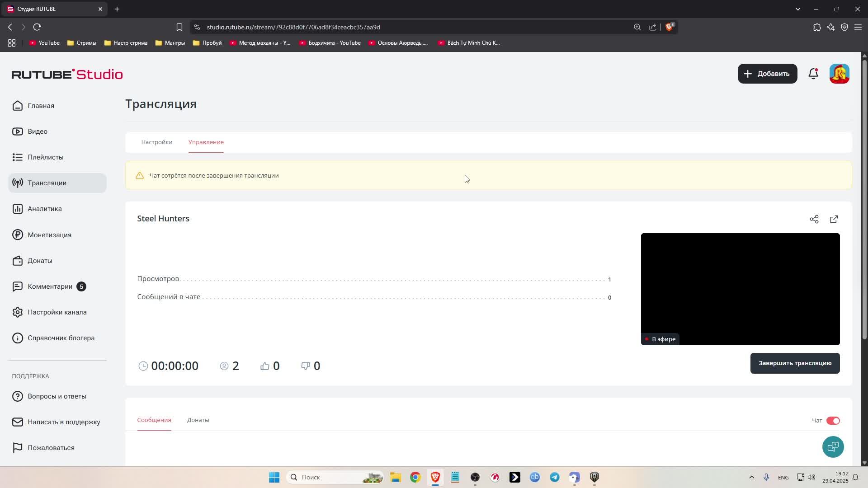Image resolution: width=868 pixels, height=488 pixels.
Task: Switch to the Настройки tab
Action: pos(156,142)
